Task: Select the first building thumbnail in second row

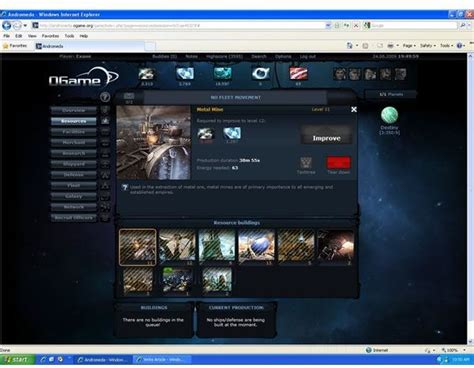Action: tap(138, 280)
